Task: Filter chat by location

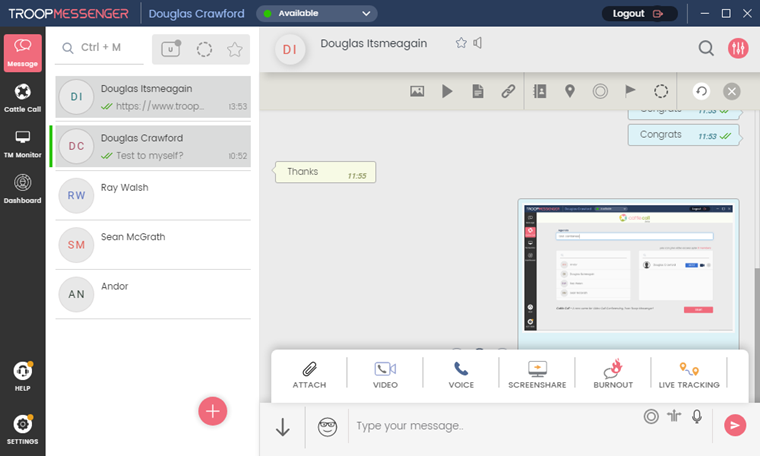Action: click(570, 91)
